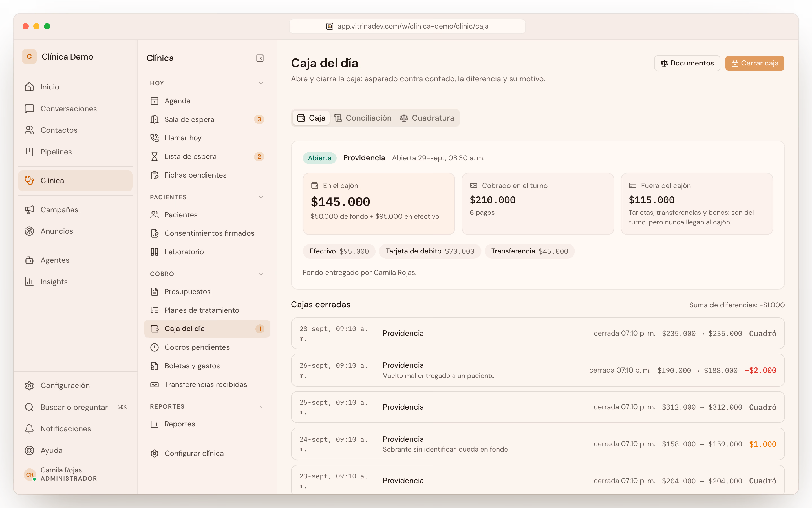
Task: Open Buscar o preguntar search
Action: 75,407
